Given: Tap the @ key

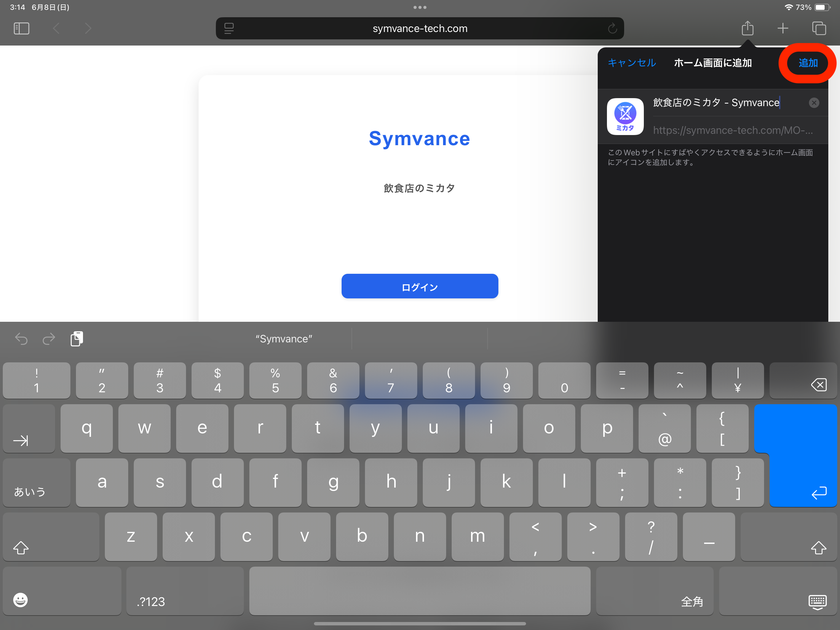Looking at the screenshot, I should 664,428.
